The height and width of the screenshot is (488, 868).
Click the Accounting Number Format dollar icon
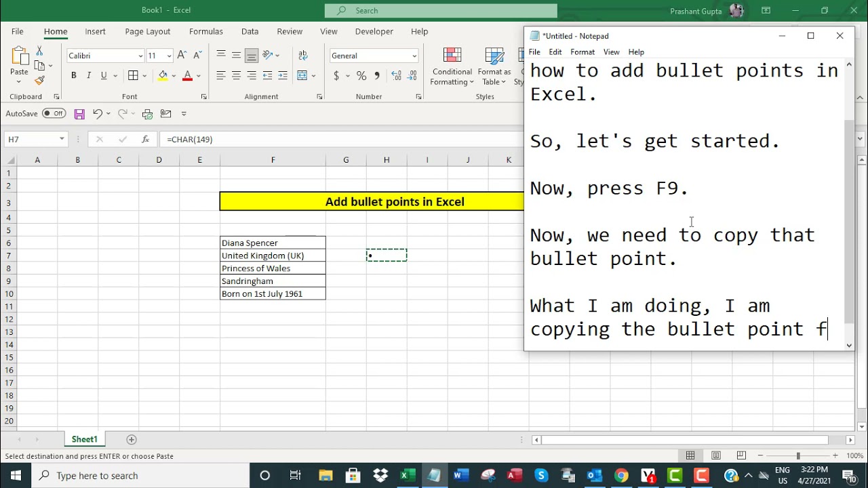coord(336,75)
